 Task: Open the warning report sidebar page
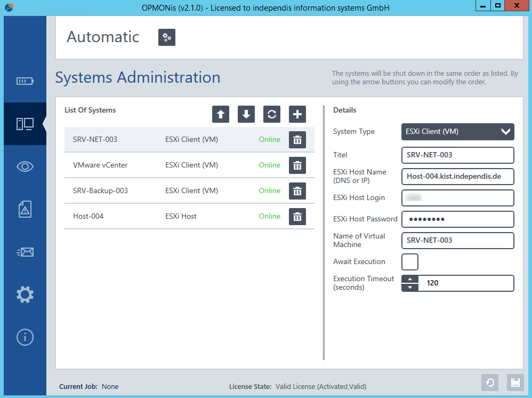coord(25,209)
